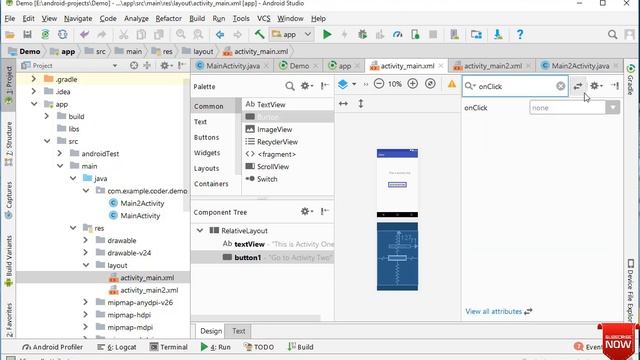Screen dimensions: 640x360
Task: Click the blueprint preview thumbnail
Action: 397,256
